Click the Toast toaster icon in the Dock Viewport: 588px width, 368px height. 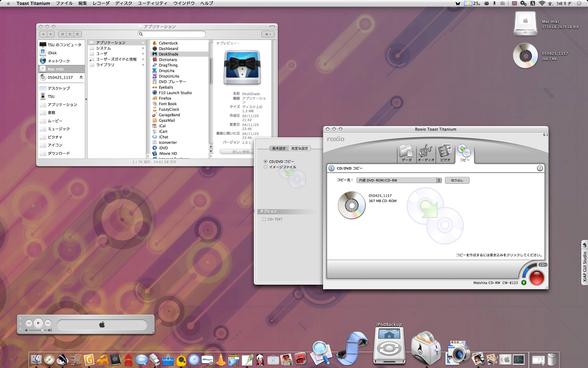pyautogui.click(x=426, y=348)
